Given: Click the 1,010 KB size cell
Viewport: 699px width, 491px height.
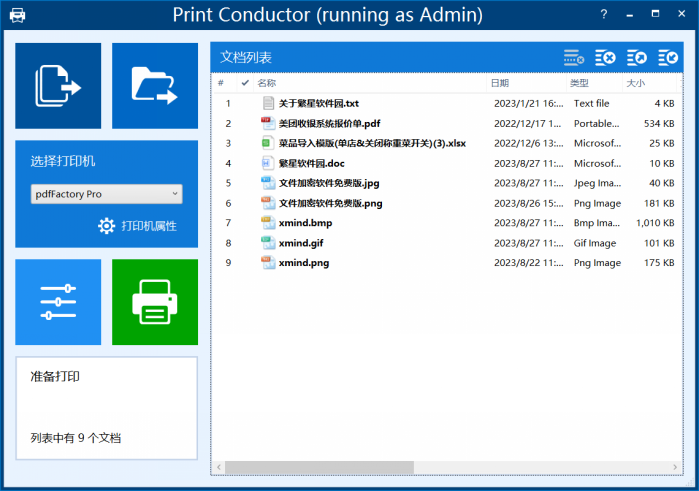Looking at the screenshot, I should point(655,223).
